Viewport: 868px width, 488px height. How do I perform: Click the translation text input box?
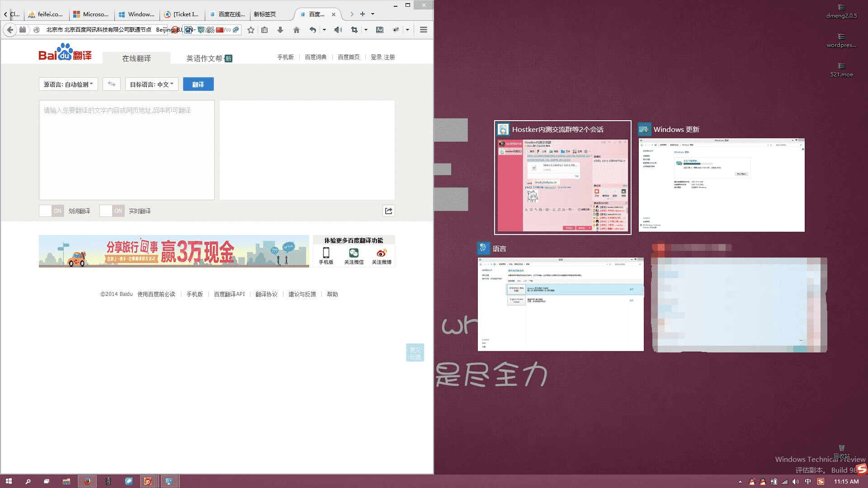pos(127,150)
